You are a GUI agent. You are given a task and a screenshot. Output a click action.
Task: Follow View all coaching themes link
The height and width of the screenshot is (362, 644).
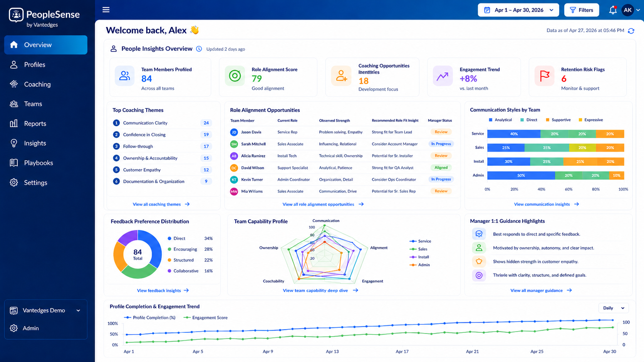pyautogui.click(x=161, y=204)
